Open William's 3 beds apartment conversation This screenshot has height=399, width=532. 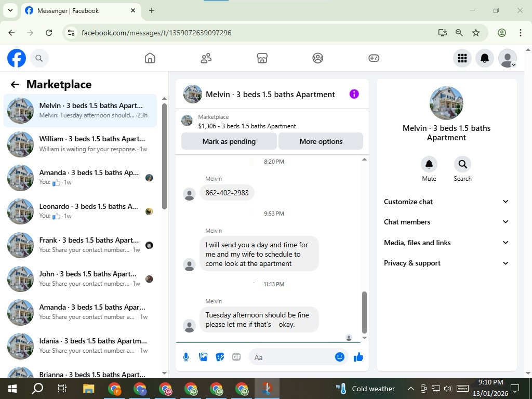tap(81, 144)
